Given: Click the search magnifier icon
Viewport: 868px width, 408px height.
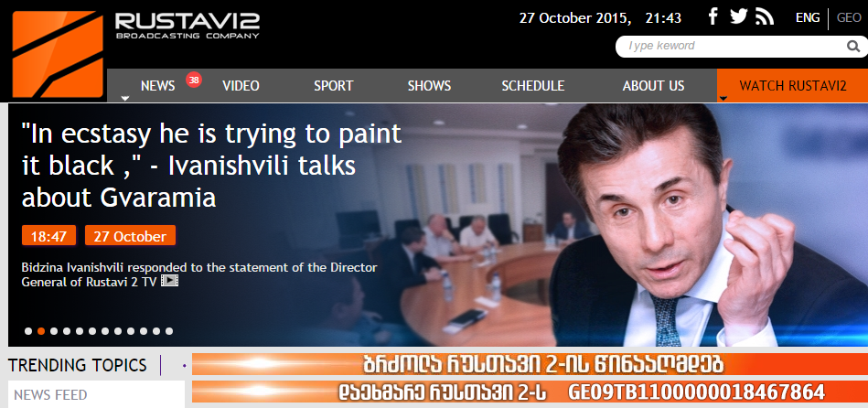Looking at the screenshot, I should tap(853, 47).
